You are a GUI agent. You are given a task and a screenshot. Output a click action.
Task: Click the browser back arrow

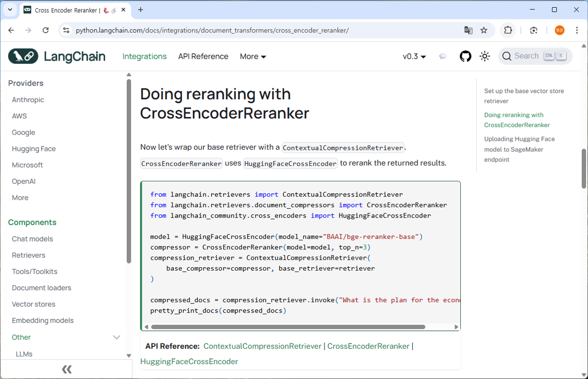coord(11,30)
